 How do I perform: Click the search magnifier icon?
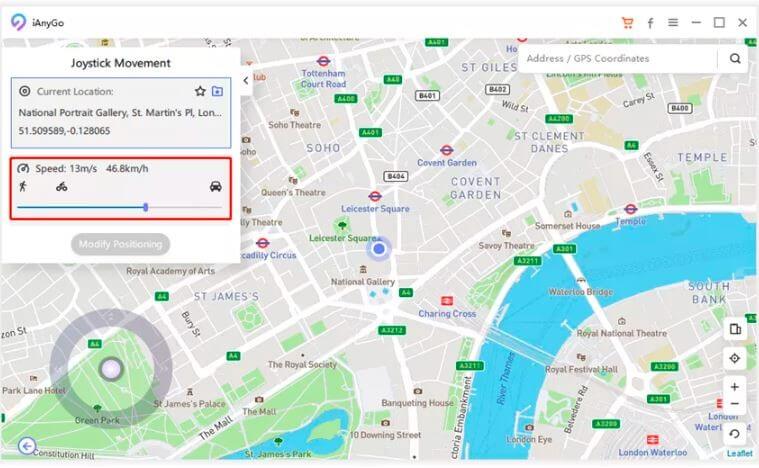tap(735, 59)
